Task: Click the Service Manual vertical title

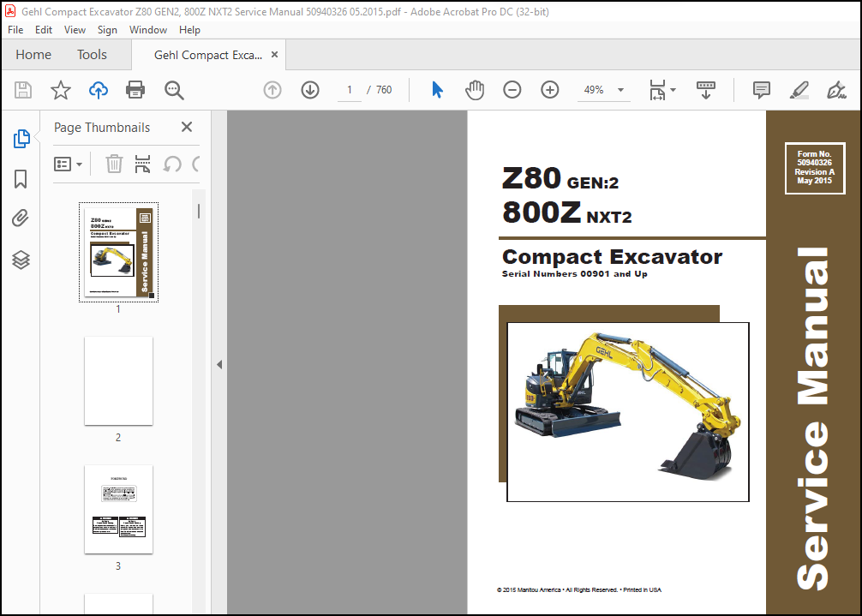Action: 812,419
